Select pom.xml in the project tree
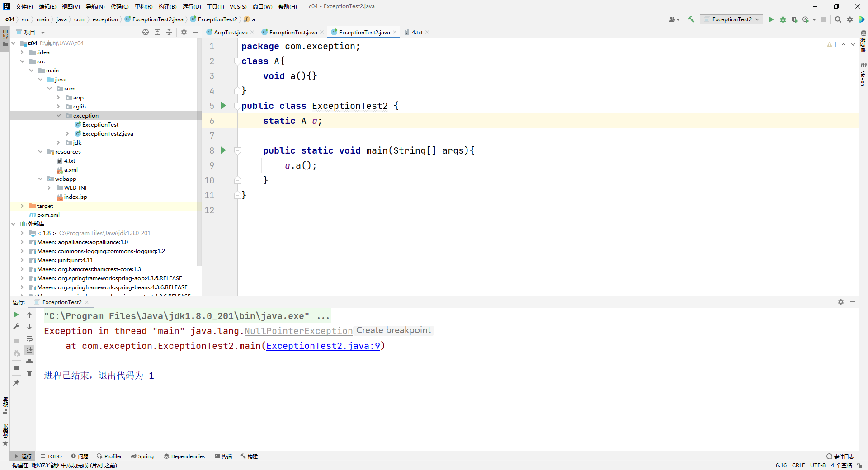Screen dimensions: 868x470 (48, 215)
